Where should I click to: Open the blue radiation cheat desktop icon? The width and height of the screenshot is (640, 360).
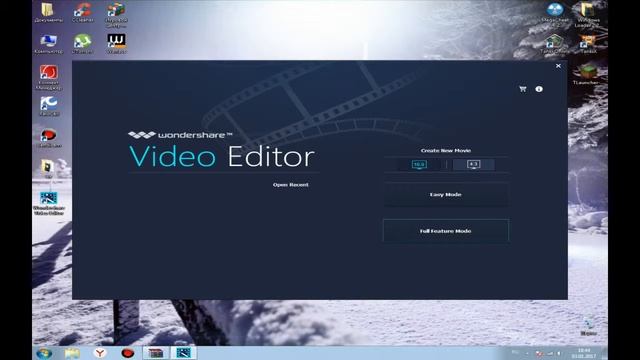pyautogui.click(x=555, y=14)
